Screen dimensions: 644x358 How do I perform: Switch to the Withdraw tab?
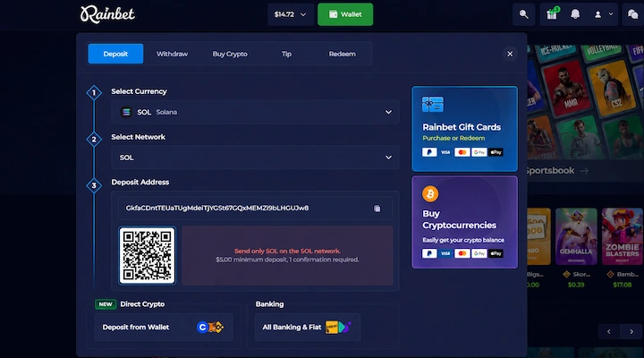[x=172, y=54]
